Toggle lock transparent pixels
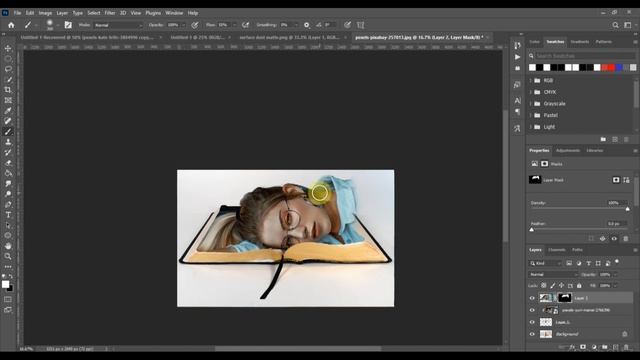The width and height of the screenshot is (640, 360). pos(544,286)
